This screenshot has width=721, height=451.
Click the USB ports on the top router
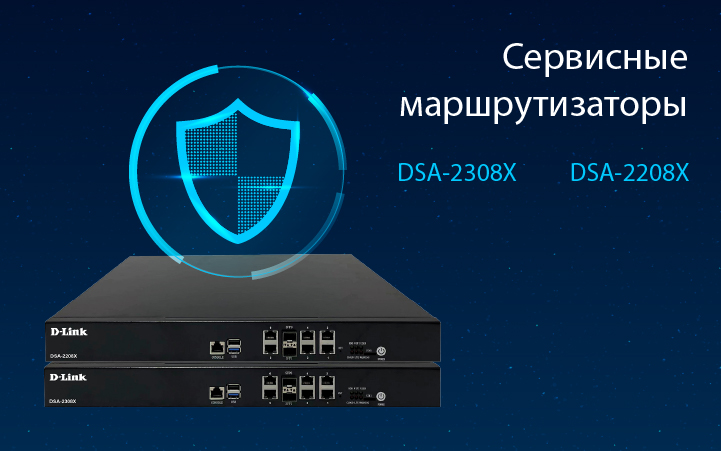(234, 346)
